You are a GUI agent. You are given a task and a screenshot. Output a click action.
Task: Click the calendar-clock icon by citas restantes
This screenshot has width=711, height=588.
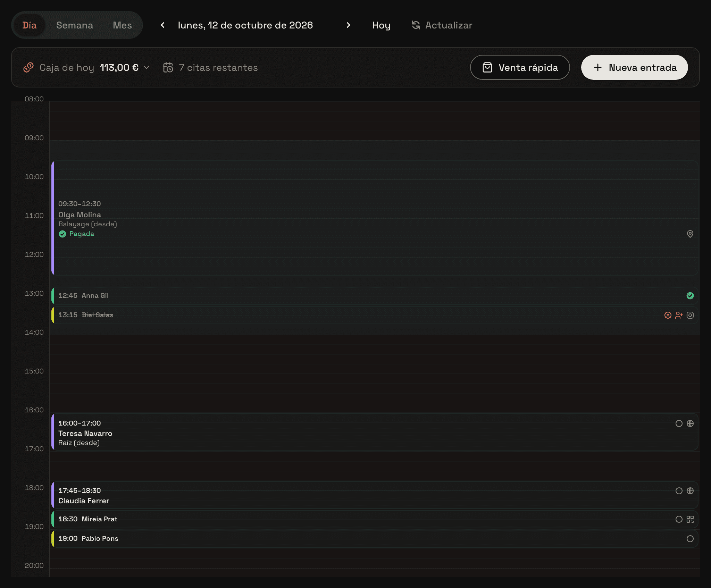168,67
